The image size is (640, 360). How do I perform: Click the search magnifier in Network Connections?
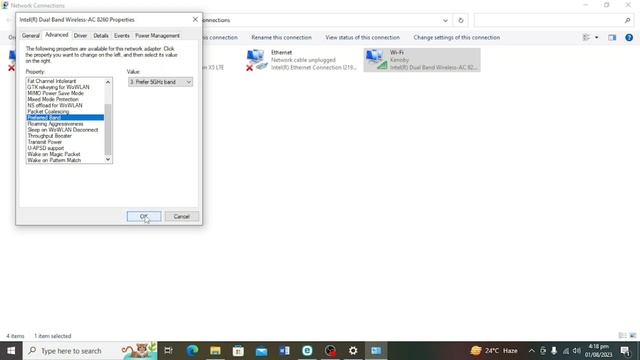tap(627, 20)
